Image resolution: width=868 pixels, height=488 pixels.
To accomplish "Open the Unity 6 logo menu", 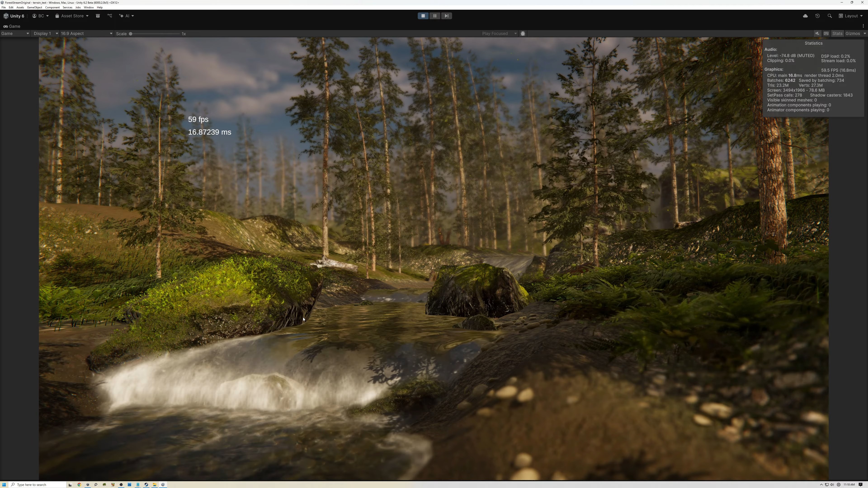I will (14, 16).
